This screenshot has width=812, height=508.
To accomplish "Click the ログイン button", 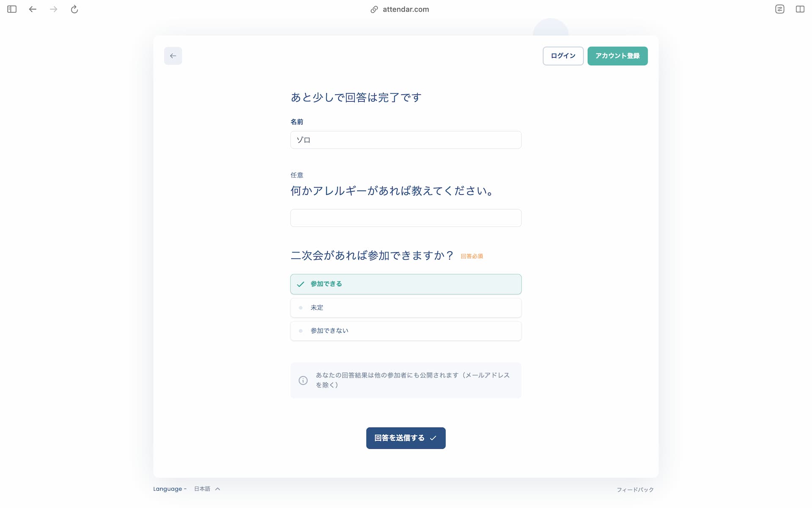I will 563,56.
